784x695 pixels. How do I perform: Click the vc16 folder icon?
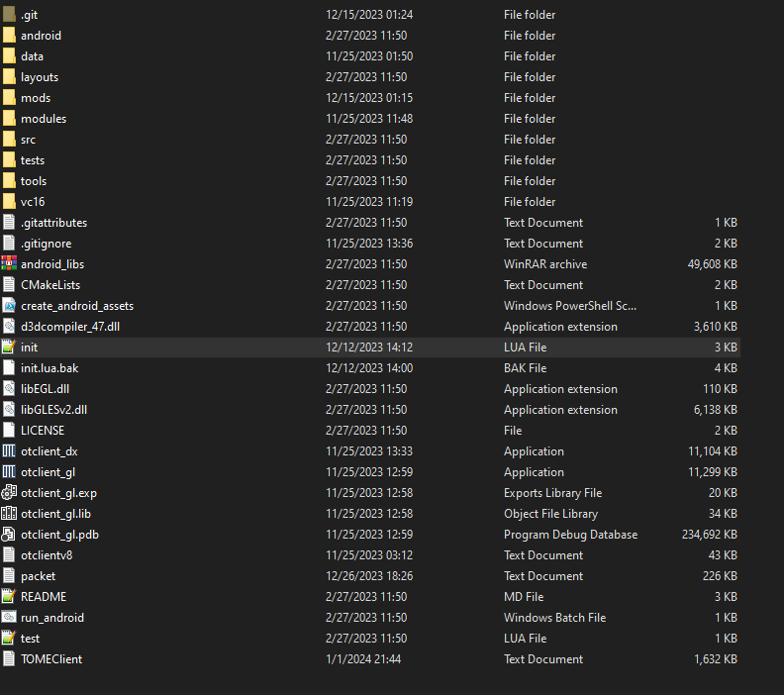tap(9, 202)
